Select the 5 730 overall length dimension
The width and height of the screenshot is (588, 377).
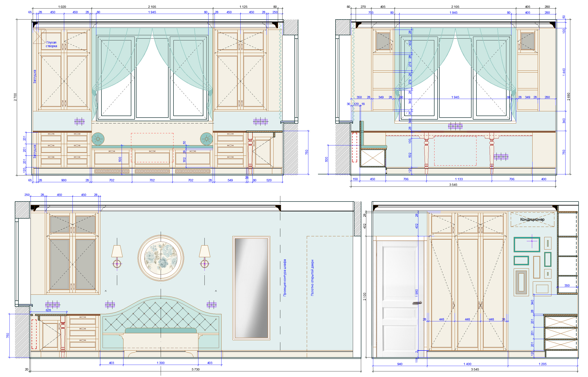click(196, 369)
